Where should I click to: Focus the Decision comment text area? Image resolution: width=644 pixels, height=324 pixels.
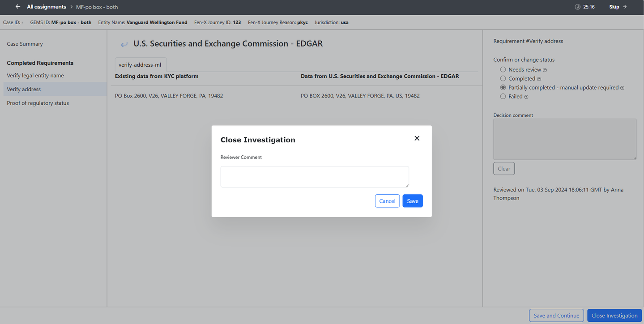click(565, 139)
